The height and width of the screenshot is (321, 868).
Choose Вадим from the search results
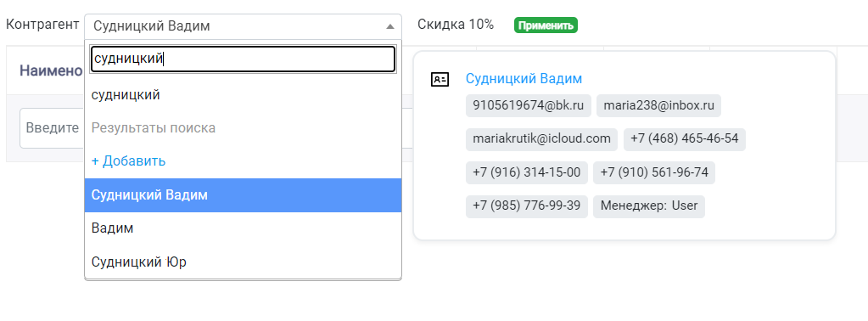point(243,228)
